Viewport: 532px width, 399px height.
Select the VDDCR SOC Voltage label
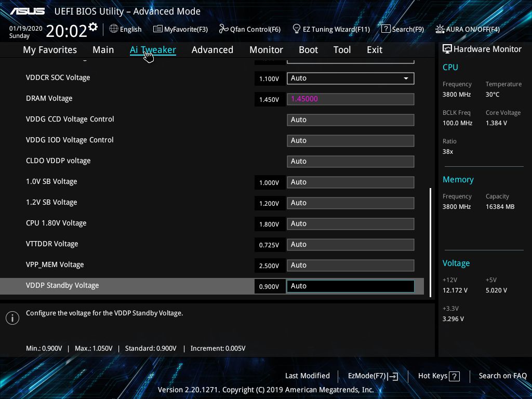pos(58,78)
